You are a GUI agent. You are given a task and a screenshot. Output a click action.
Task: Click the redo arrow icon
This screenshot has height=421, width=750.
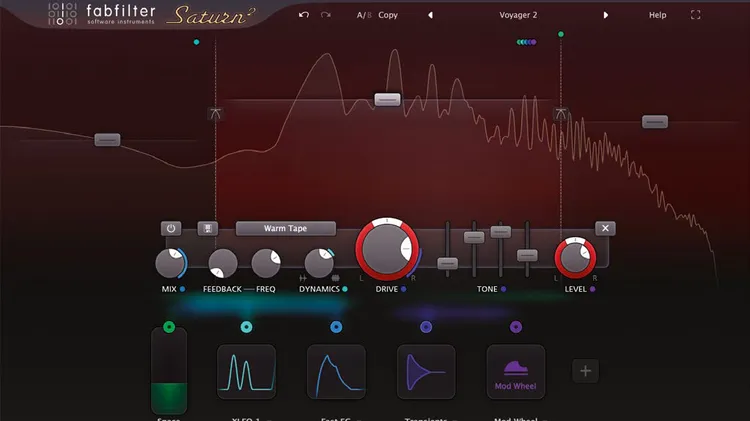point(326,15)
